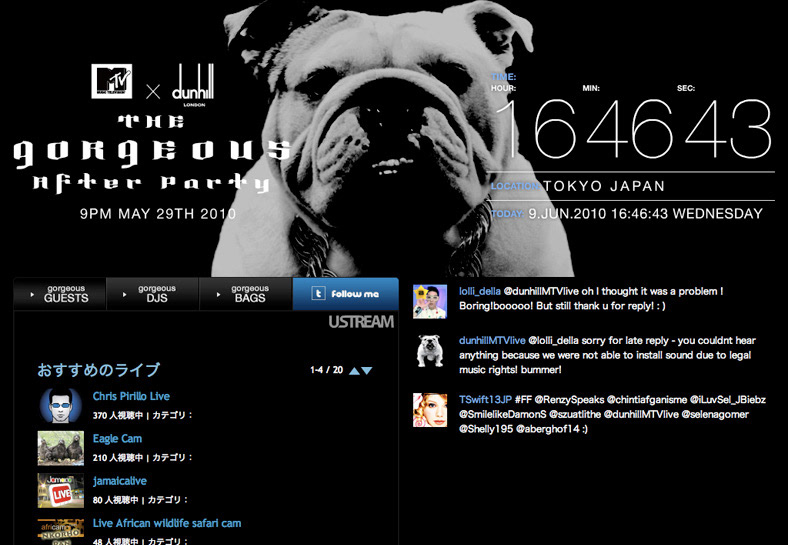Open the Eagle Cam link

point(117,438)
